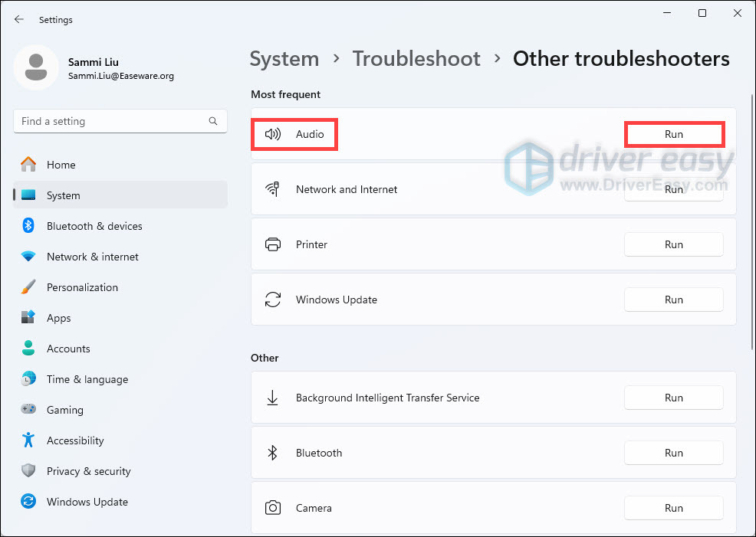Image resolution: width=756 pixels, height=537 pixels.
Task: Click the Audio speaker icon
Action: coord(272,134)
